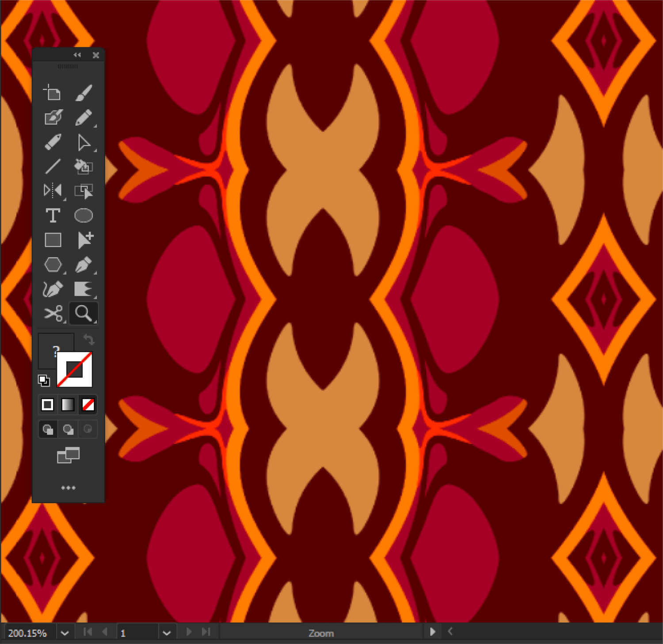Select the Artboard tool
The image size is (663, 644).
point(53,93)
